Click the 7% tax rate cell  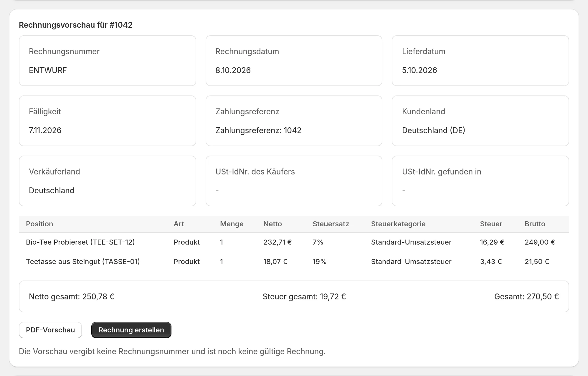pos(318,242)
